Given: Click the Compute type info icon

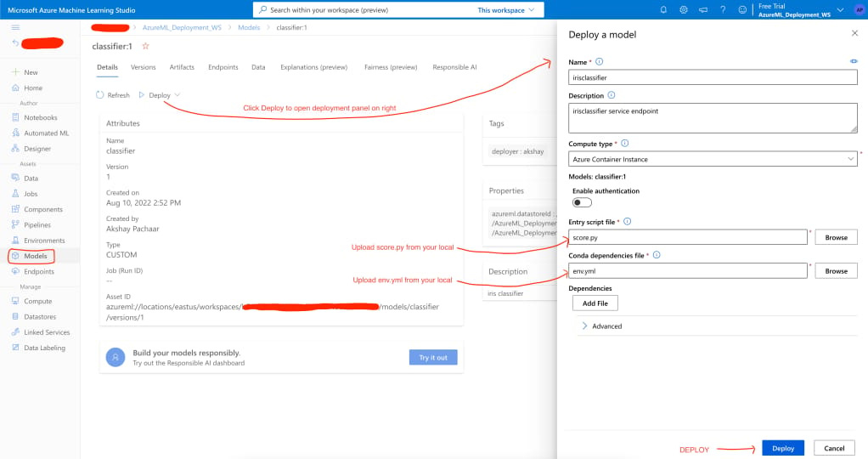Looking at the screenshot, I should click(x=624, y=143).
